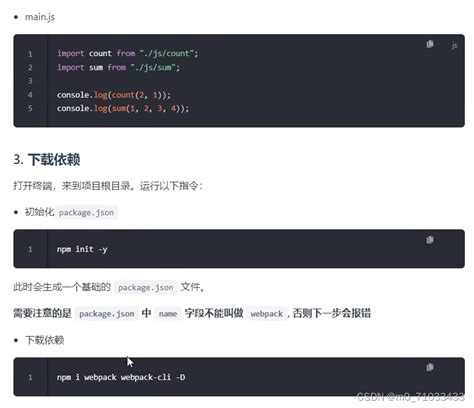Select the import sum from line
Image resolution: width=474 pixels, height=408 pixels.
click(x=118, y=67)
